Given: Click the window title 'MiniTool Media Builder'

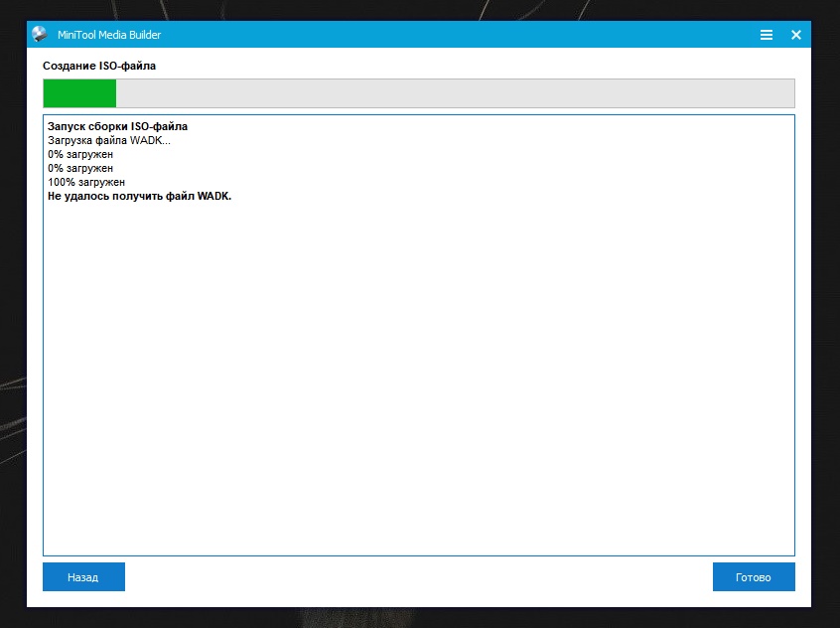Looking at the screenshot, I should (x=109, y=35).
